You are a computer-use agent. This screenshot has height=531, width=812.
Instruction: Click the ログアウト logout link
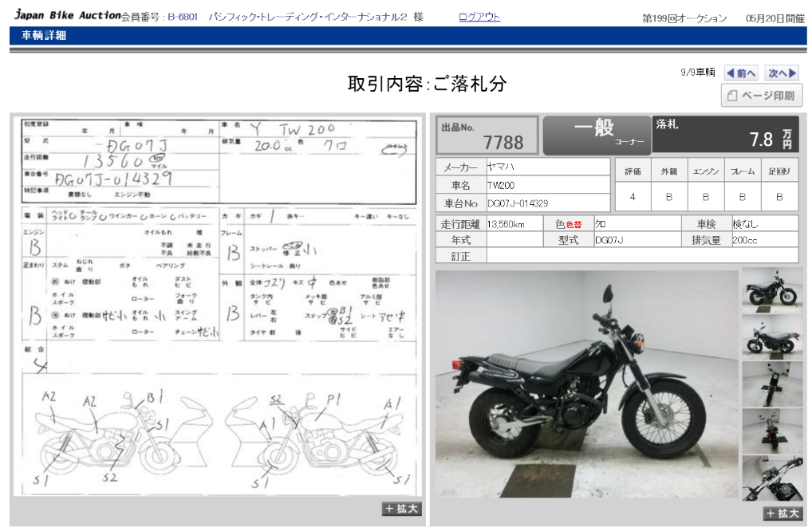pos(479,17)
